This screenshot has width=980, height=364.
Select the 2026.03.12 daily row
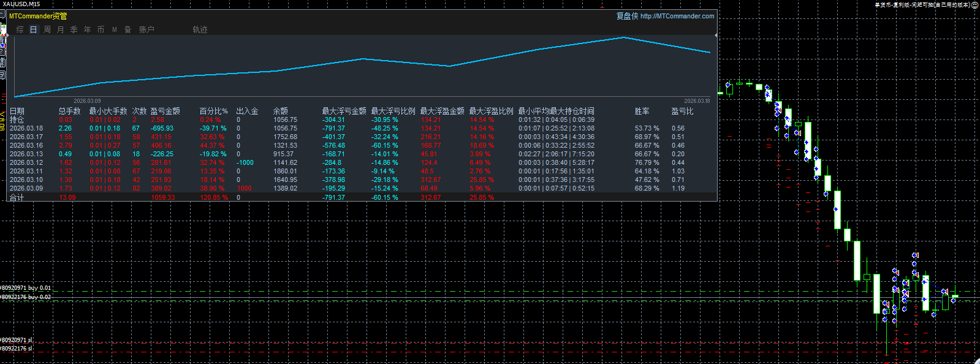(362, 162)
